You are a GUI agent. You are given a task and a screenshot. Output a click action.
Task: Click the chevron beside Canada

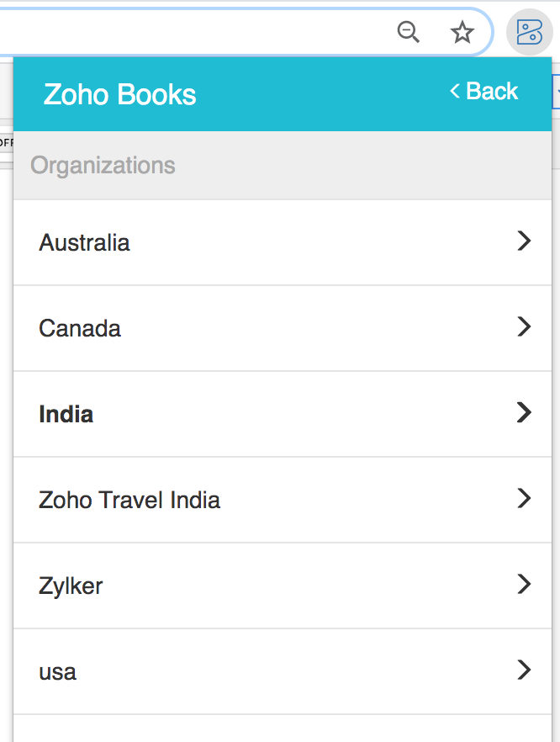(x=524, y=326)
